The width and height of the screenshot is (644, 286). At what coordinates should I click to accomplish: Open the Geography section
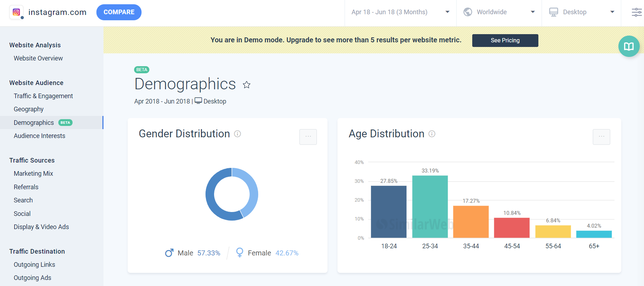29,109
